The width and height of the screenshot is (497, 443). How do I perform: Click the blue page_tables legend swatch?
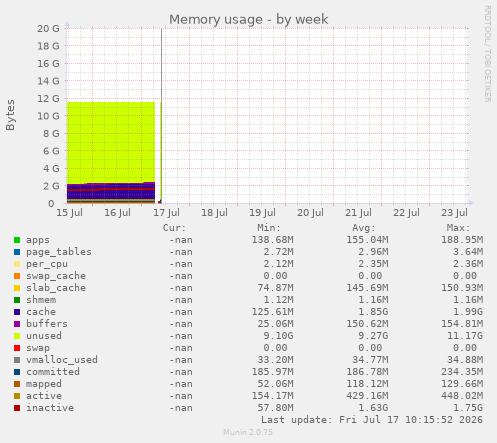[17, 252]
